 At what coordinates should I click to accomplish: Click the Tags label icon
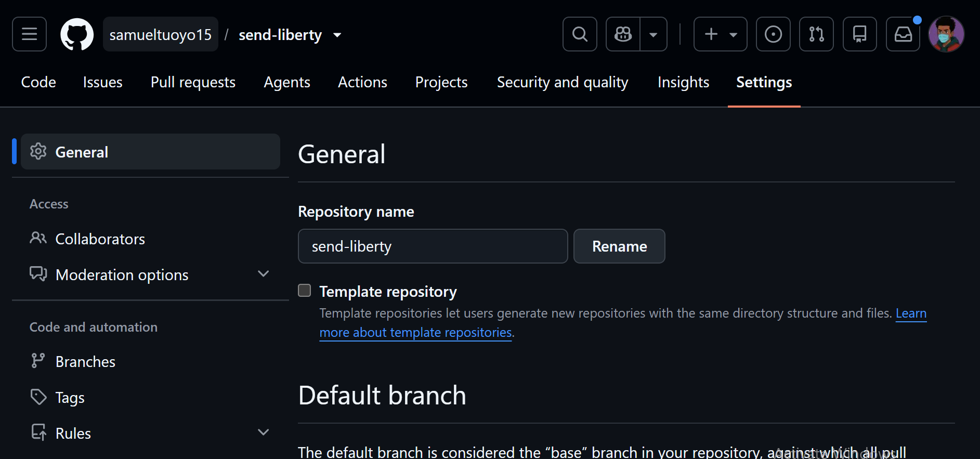coord(38,397)
